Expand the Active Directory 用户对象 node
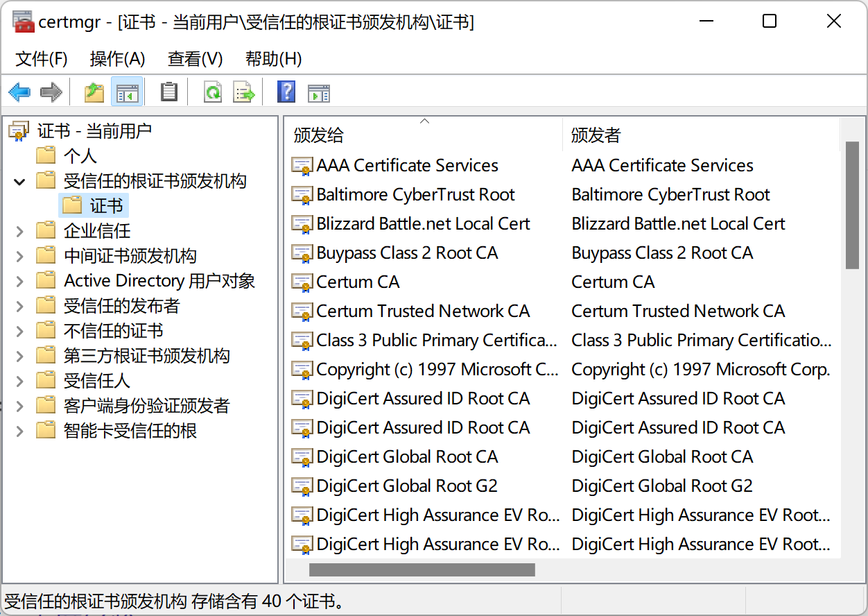 tap(19, 281)
